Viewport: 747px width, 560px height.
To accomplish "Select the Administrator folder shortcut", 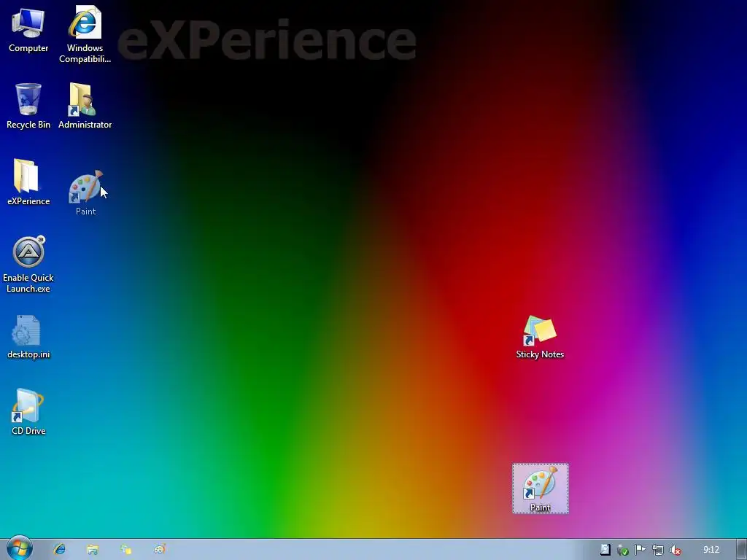I will click(85, 106).
